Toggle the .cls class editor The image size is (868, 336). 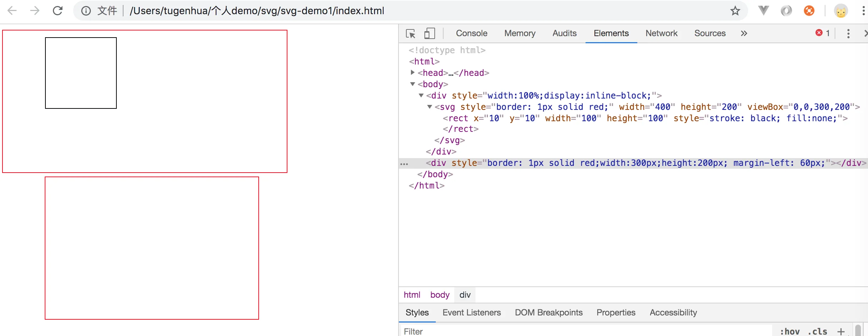click(x=818, y=331)
